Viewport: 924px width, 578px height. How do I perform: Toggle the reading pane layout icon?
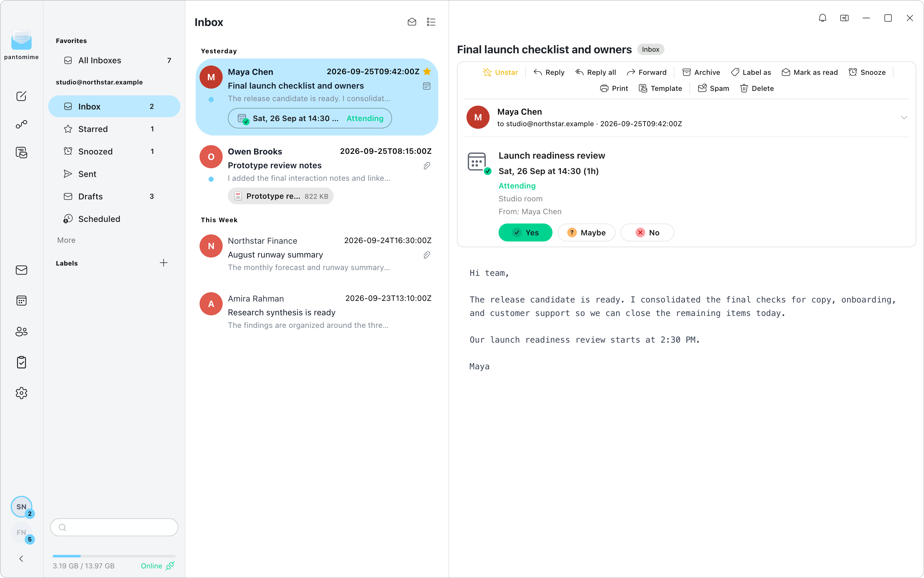(844, 18)
